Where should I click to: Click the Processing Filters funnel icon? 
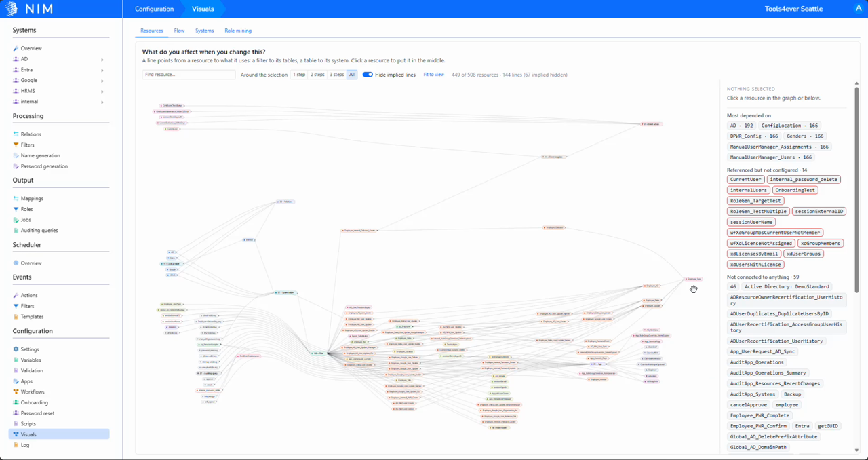tap(16, 145)
